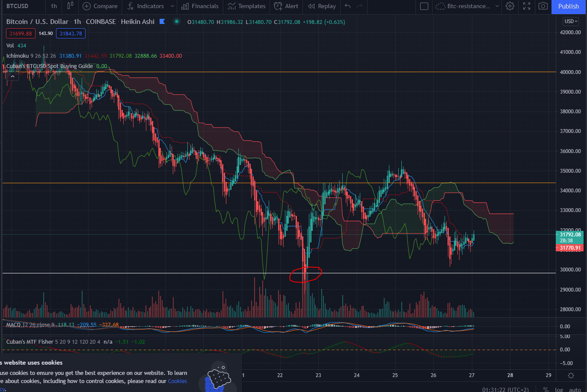Click the spread value 143.90
The height and width of the screenshot is (392, 587).
[x=46, y=33]
